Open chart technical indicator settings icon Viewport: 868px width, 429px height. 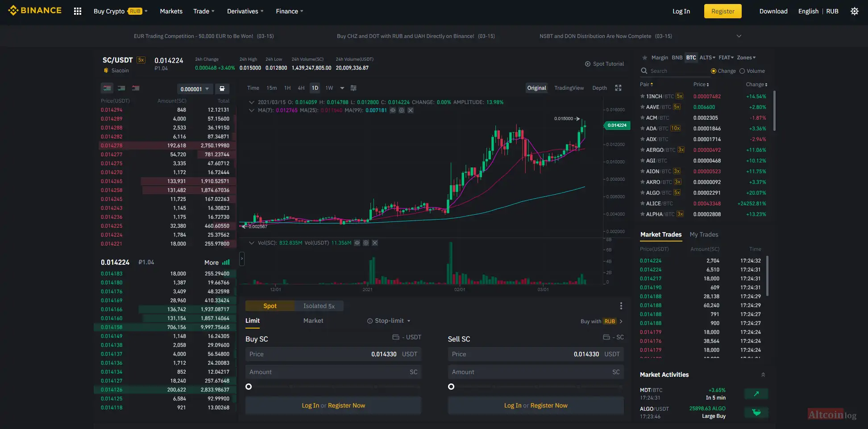(353, 88)
